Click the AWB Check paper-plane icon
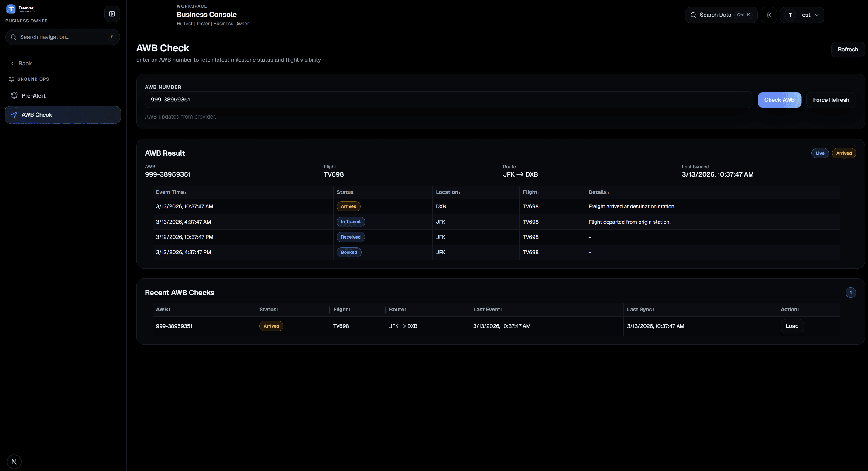The width and height of the screenshot is (868, 471). coord(14,115)
